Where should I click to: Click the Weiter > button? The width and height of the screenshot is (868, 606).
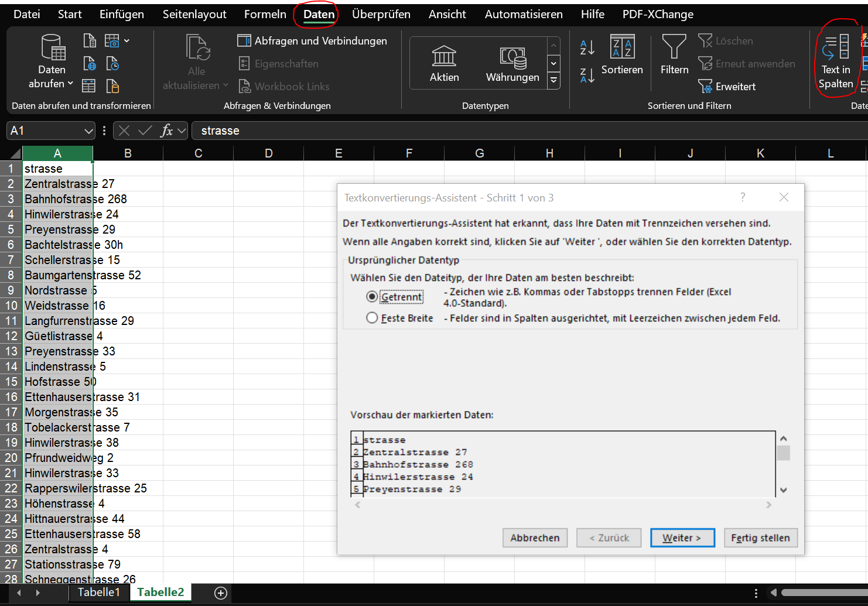tap(682, 537)
